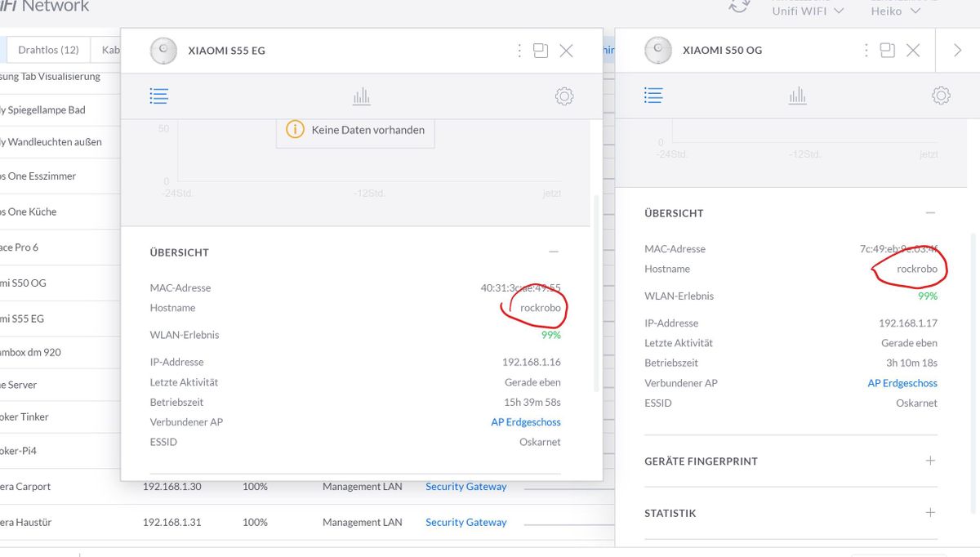Open the Unifi WIFI site dropdown
Viewport: 980px width, 557px height.
(808, 11)
